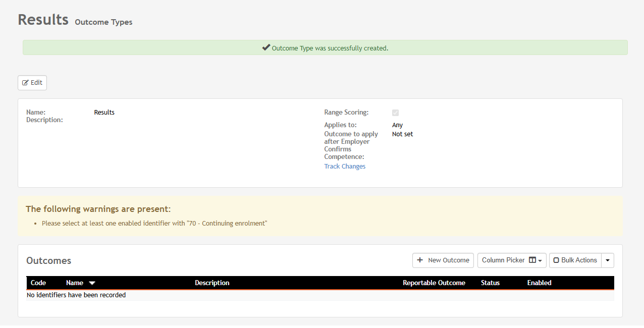Sort outcomes by Name column

point(75,283)
